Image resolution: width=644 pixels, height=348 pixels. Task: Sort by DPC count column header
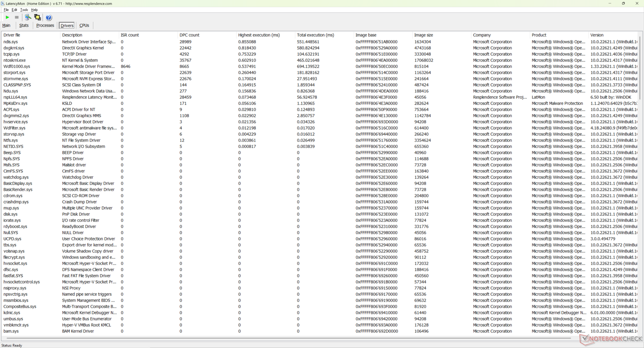189,35
